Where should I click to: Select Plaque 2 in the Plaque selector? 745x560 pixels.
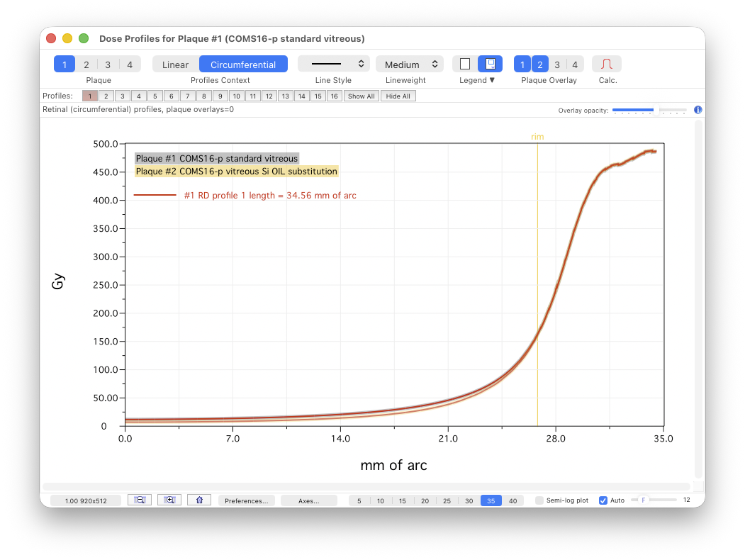tap(86, 65)
